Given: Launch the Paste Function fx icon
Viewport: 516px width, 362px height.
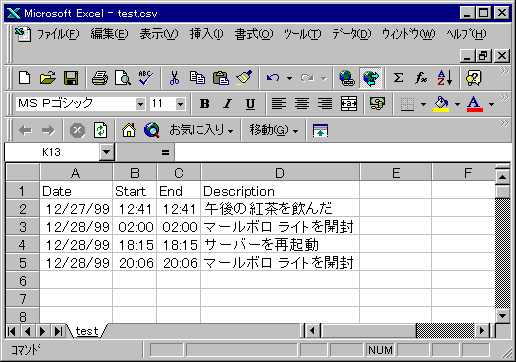Looking at the screenshot, I should (x=421, y=78).
